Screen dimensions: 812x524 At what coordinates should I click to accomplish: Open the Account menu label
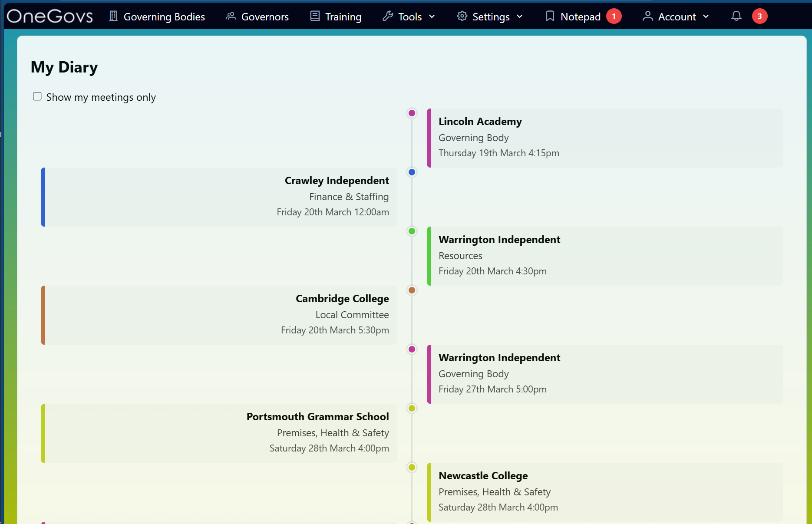coord(677,16)
